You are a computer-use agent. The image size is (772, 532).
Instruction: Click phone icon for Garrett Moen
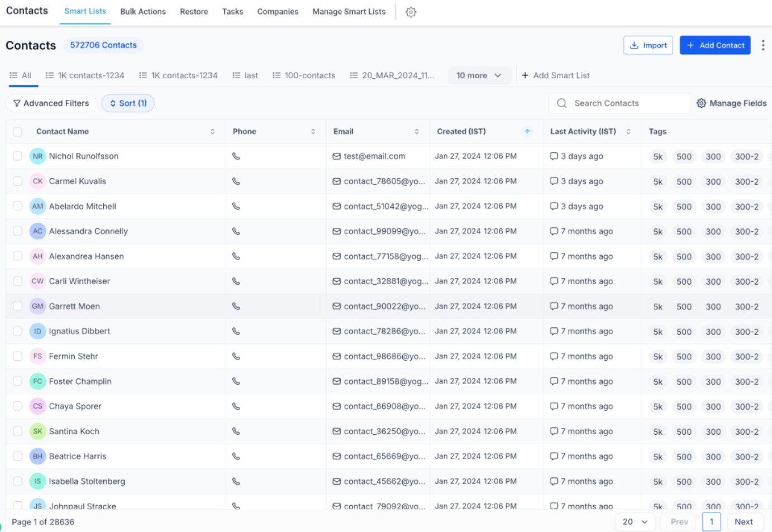tap(236, 306)
